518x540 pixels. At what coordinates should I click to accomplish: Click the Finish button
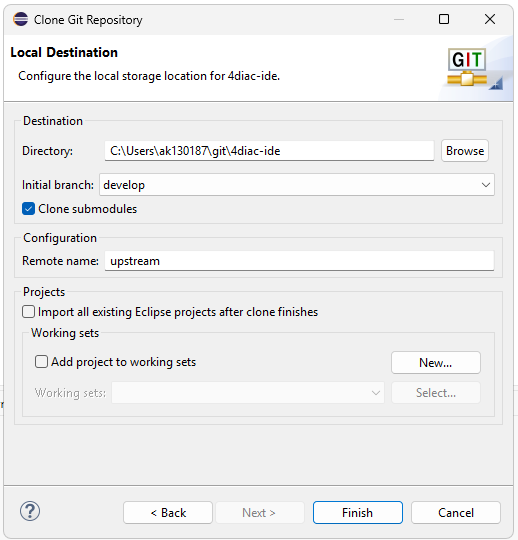pos(358,513)
